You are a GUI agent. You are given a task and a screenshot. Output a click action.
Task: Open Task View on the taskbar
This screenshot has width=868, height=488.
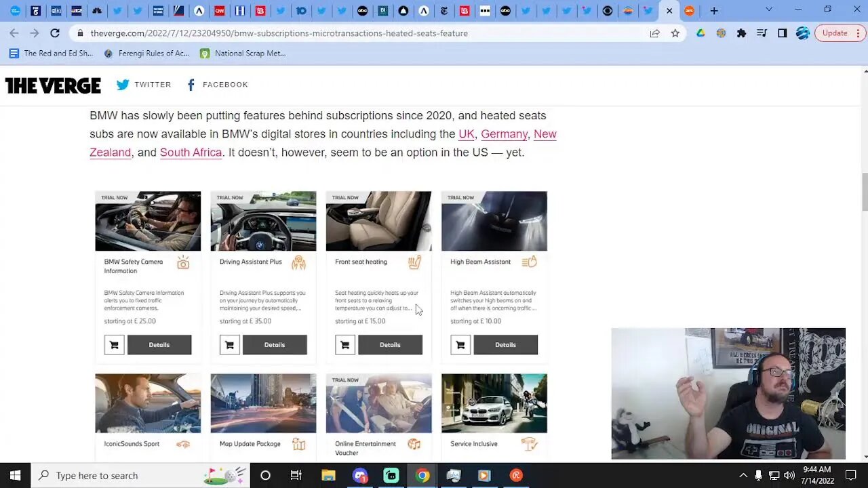point(296,475)
